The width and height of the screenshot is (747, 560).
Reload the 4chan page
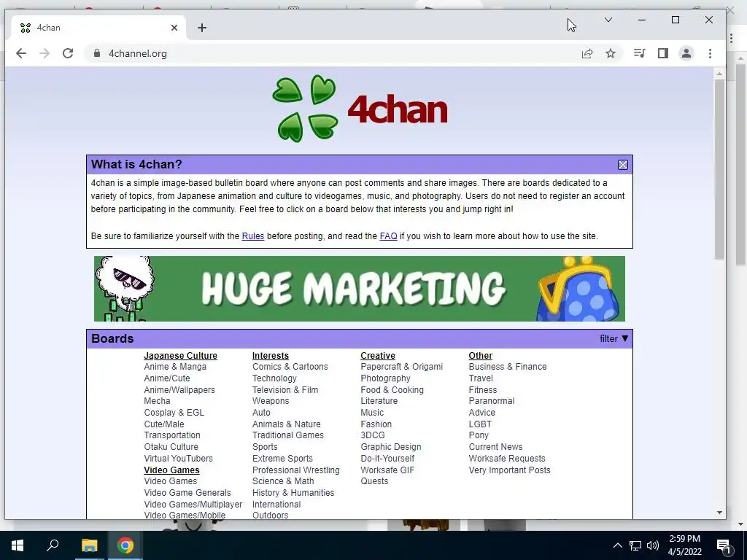tap(68, 53)
